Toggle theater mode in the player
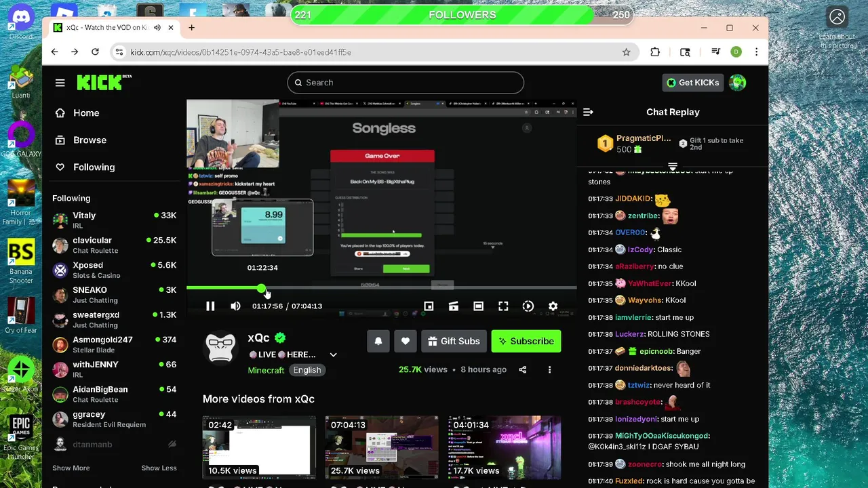Viewport: 868px width, 488px height. pyautogui.click(x=478, y=306)
